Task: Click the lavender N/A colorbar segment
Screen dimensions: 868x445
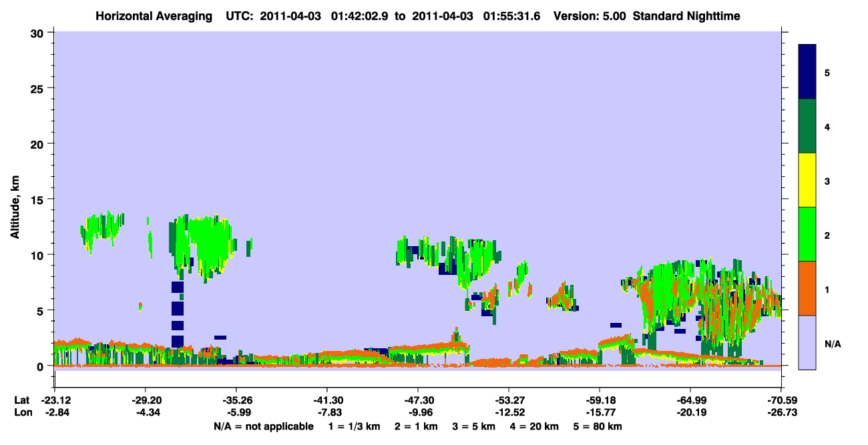Action: (807, 342)
